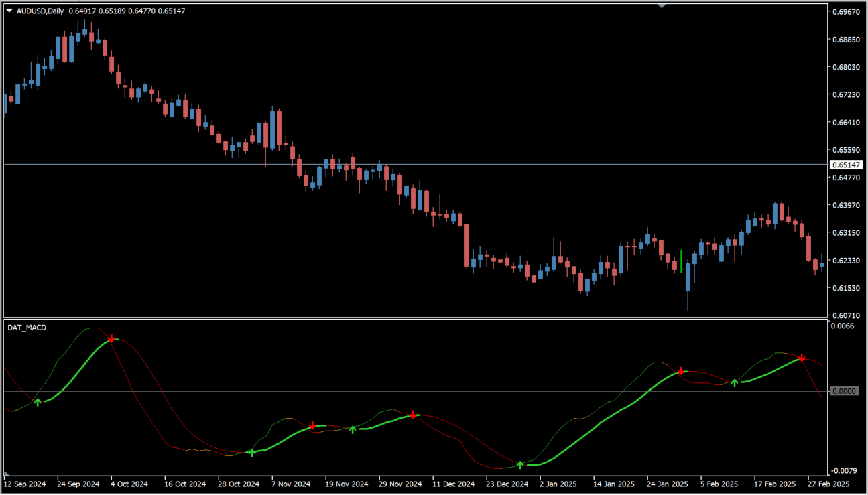
Task: Click the red sell arrow at the early October 2024 MACD peak
Action: point(111,339)
